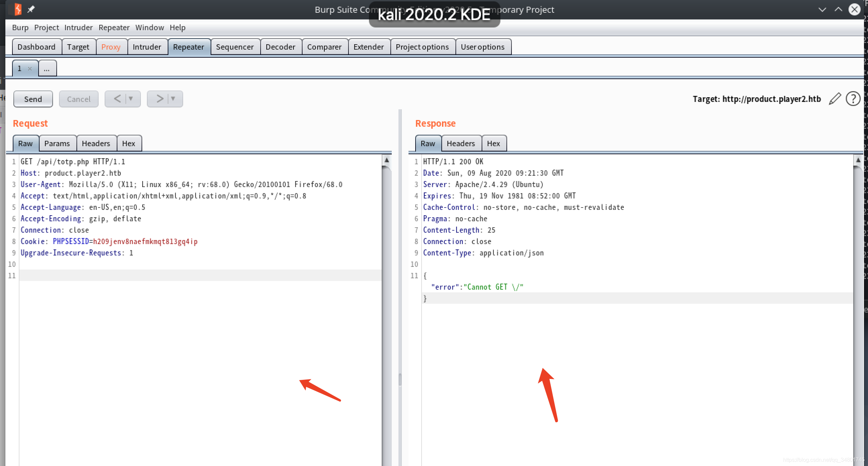The image size is (868, 466).
Task: Expand the forward history dropdown arrow
Action: (x=173, y=99)
